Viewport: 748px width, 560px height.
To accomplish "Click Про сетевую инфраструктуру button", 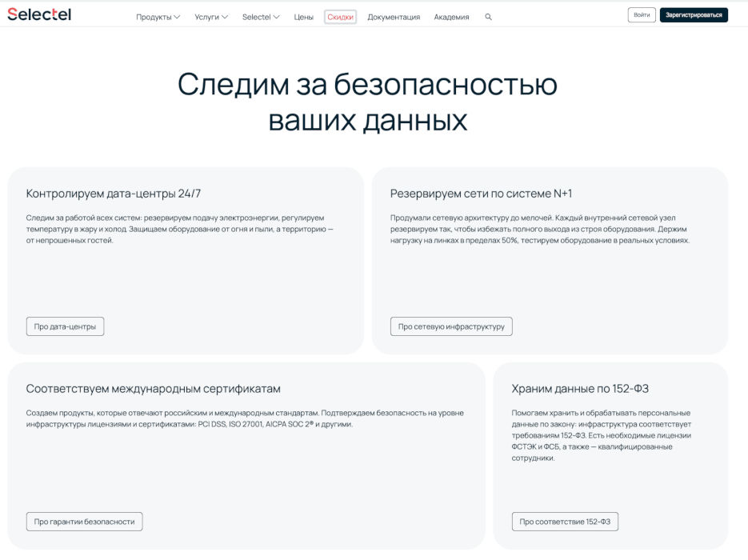I will [451, 326].
